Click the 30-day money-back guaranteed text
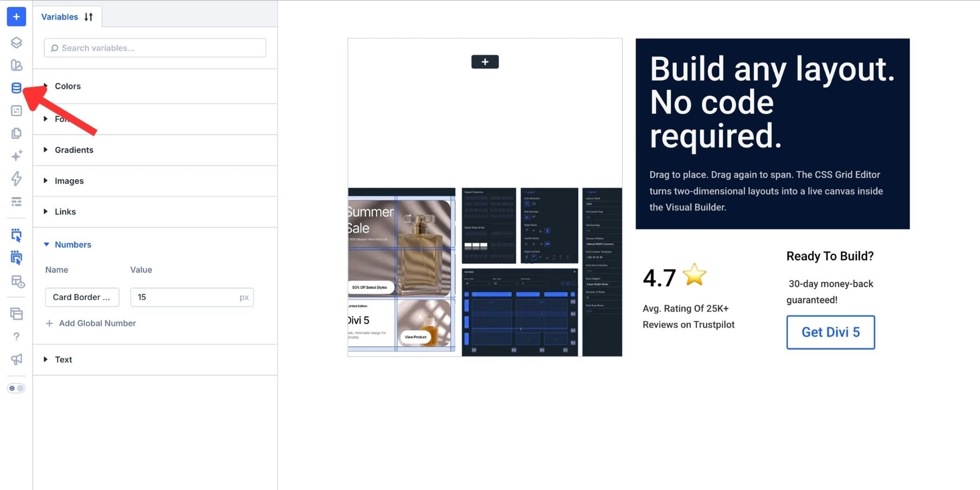The image size is (980, 490). [x=830, y=292]
